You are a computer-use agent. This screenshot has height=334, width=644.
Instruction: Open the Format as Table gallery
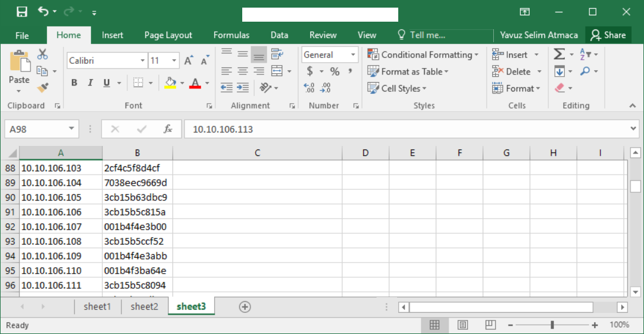click(x=408, y=71)
